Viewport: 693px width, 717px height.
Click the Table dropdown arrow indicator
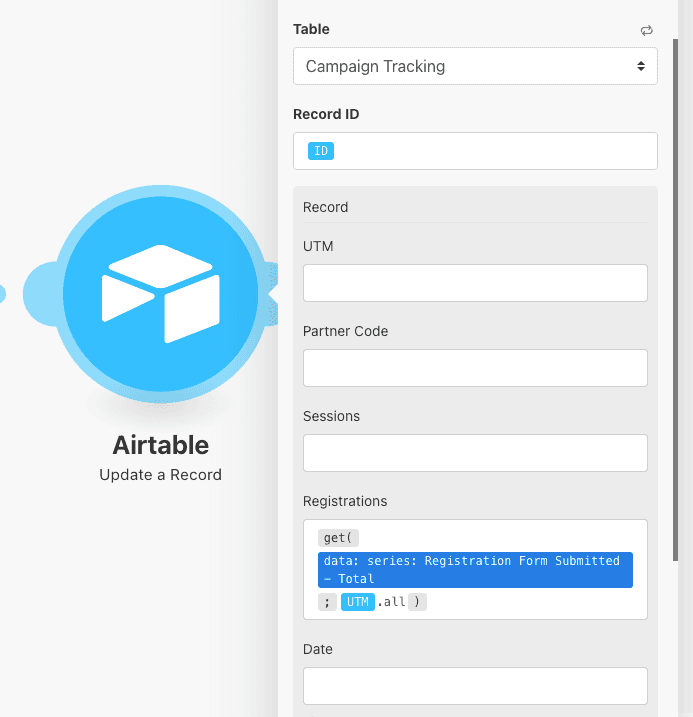tap(640, 67)
